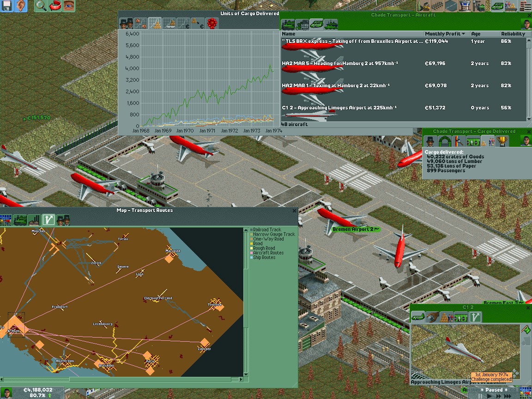Show trains tab in Chade Transport vehicle window
The image size is (532, 399).
pyautogui.click(x=288, y=24)
